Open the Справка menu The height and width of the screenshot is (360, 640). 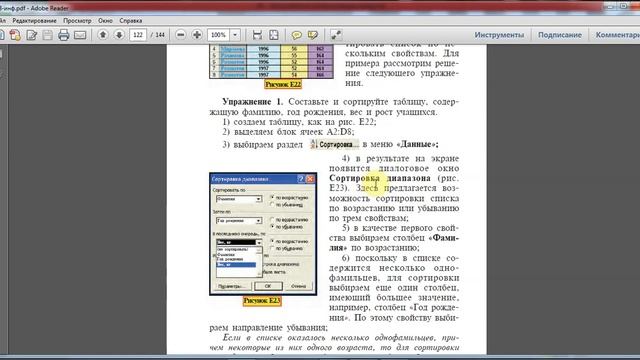point(131,20)
